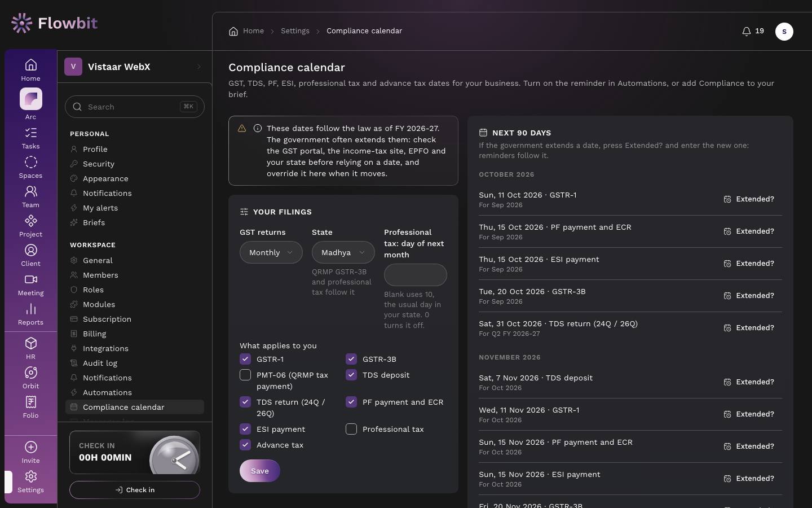
Task: Click the sidebar Search field
Action: [135, 107]
